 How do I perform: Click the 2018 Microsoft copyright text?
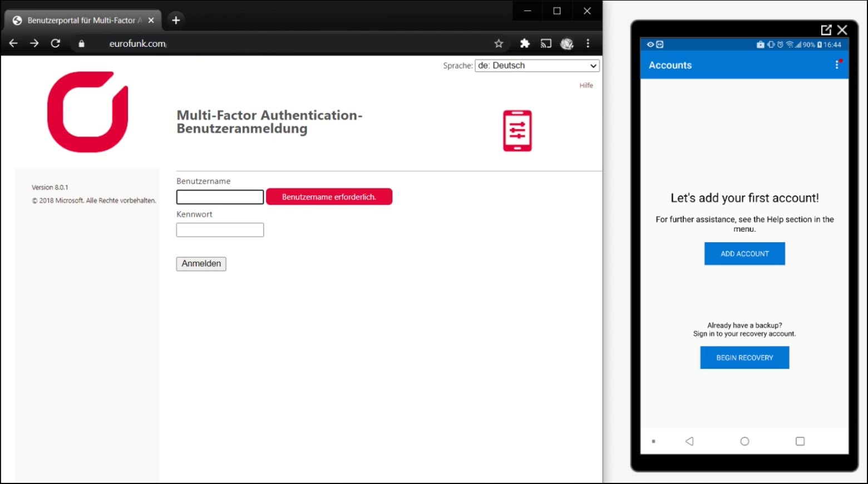tap(94, 201)
